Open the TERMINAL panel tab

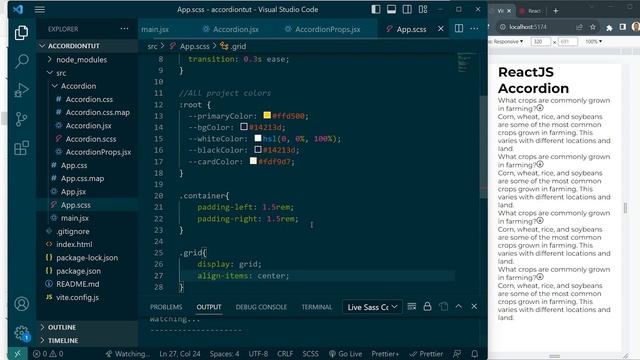point(317,307)
